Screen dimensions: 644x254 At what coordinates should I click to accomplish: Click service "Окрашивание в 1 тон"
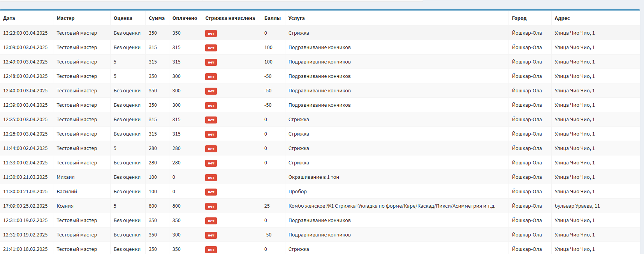tap(314, 177)
